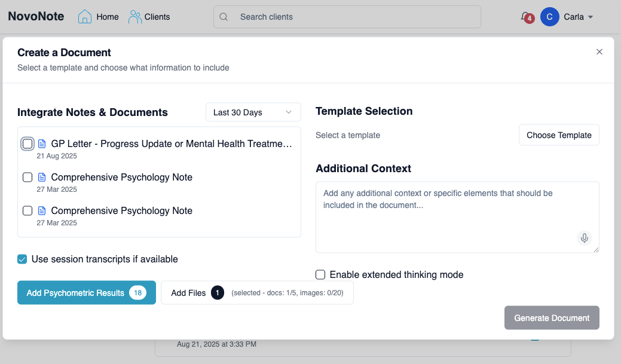Close the Create a Document dialog

coord(599,52)
